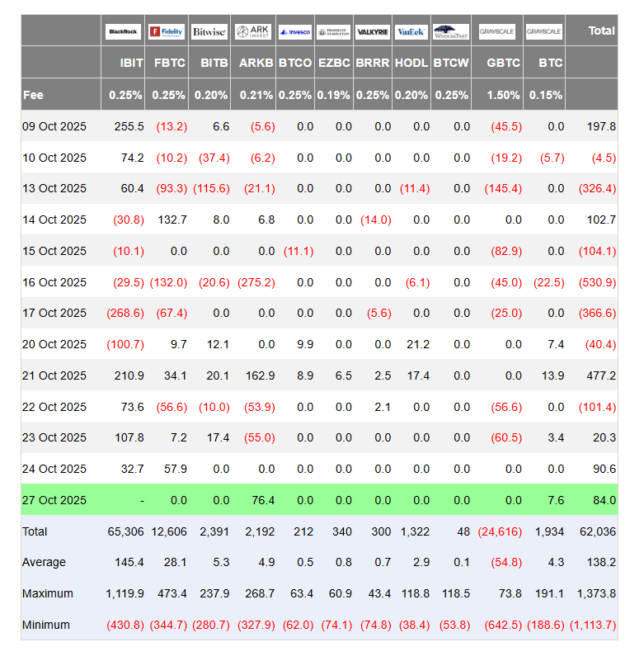Click the 21.2 HODL value
The image size is (644, 661).
point(418,344)
